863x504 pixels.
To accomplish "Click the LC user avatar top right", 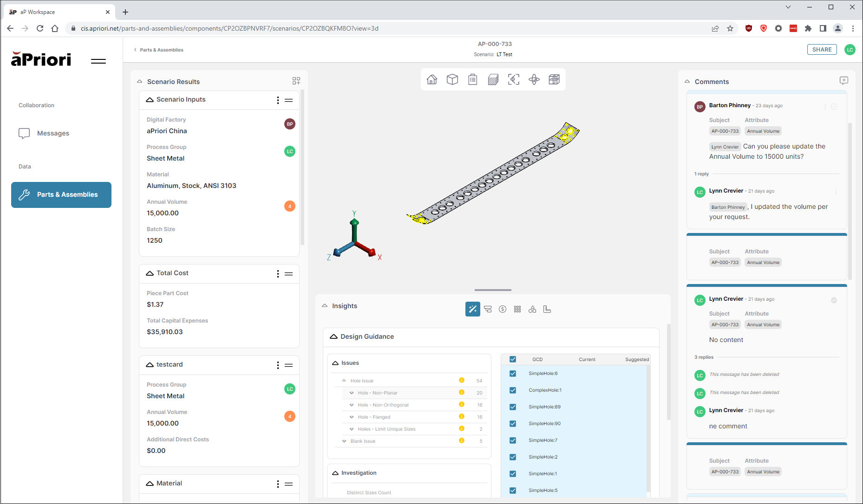I will coord(850,50).
